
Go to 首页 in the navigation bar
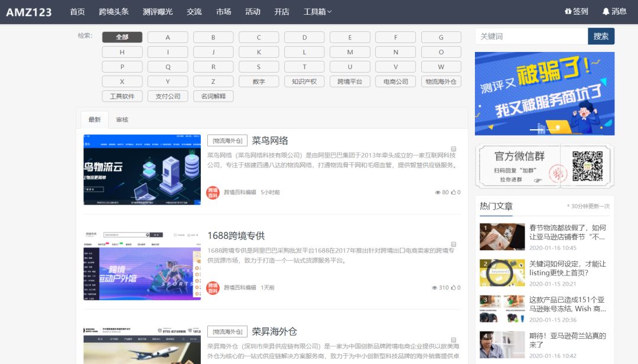(77, 12)
